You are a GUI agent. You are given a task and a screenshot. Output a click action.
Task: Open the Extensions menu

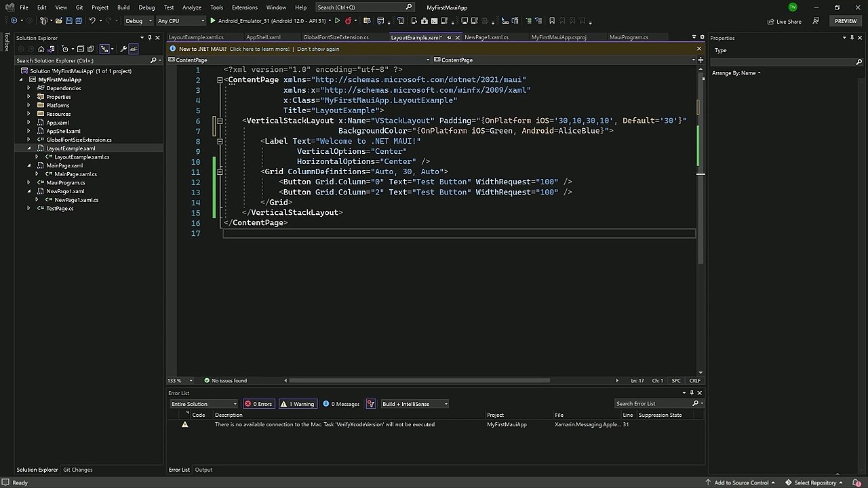click(245, 7)
